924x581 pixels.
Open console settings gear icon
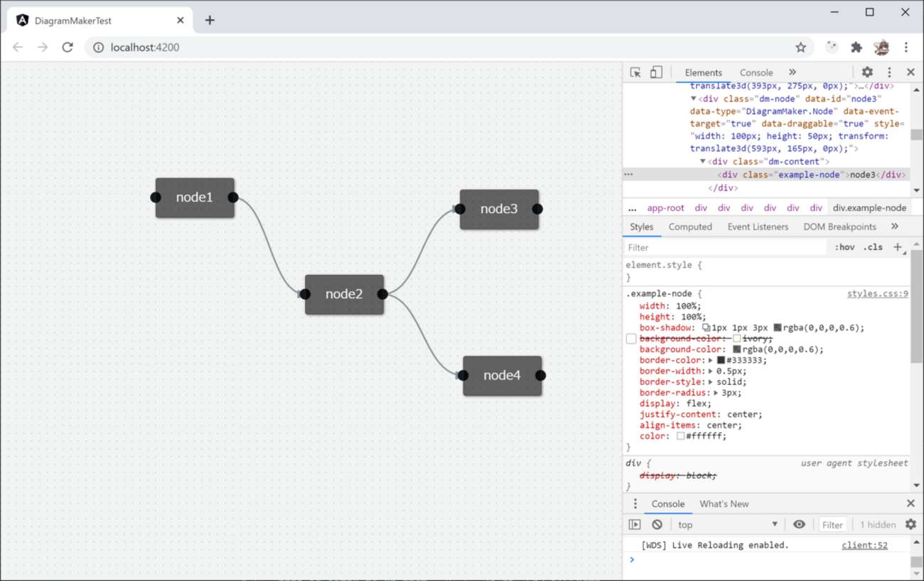point(910,524)
